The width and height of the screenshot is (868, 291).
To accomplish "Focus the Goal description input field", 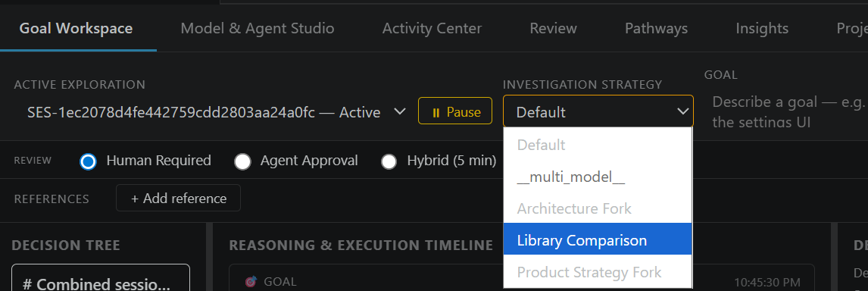I will click(786, 111).
